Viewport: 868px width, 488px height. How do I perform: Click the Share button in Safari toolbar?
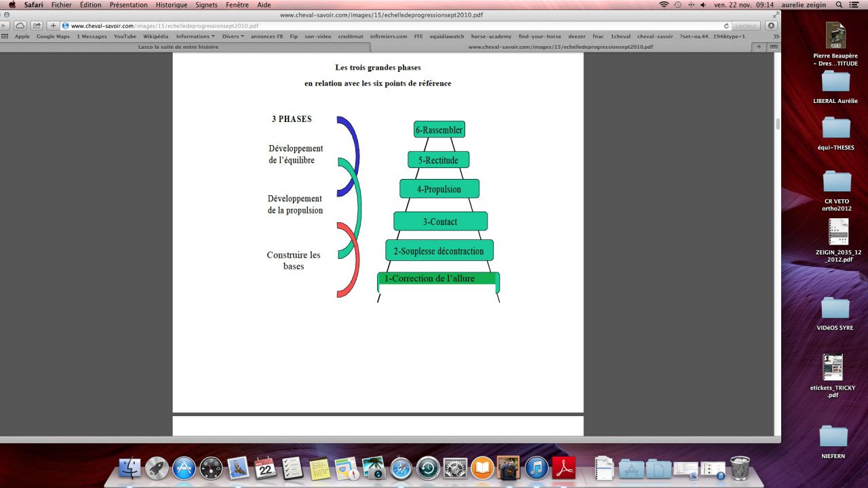[x=37, y=26]
